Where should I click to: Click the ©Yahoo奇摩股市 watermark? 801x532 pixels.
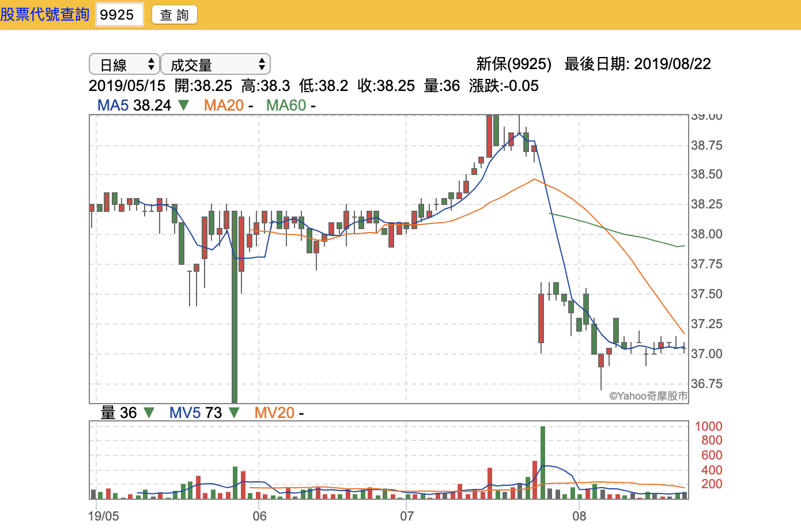648,396
